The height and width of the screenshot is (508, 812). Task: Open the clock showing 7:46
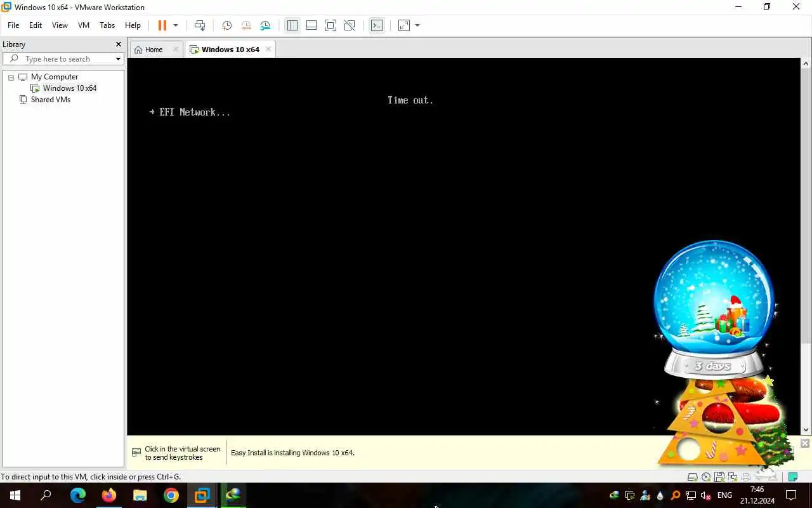click(757, 495)
